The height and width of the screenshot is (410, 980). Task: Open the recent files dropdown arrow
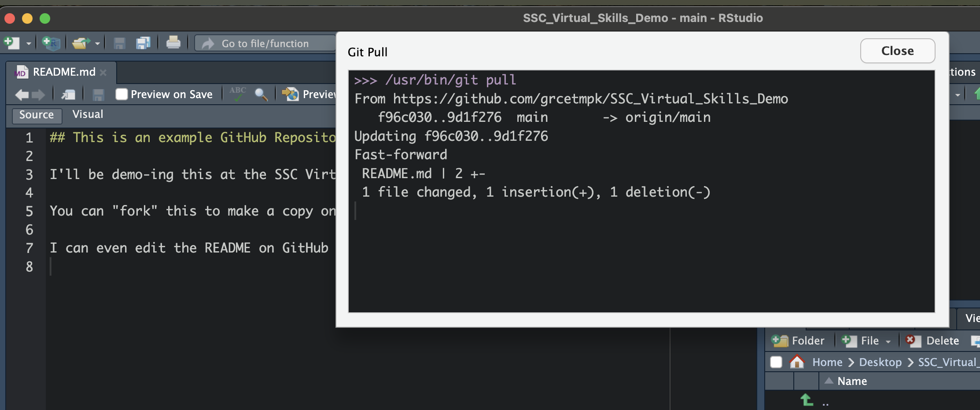tap(97, 44)
